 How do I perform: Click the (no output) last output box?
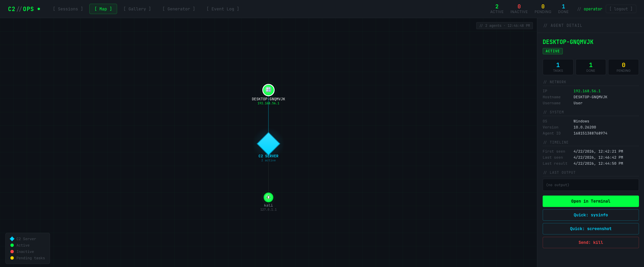coord(591,185)
